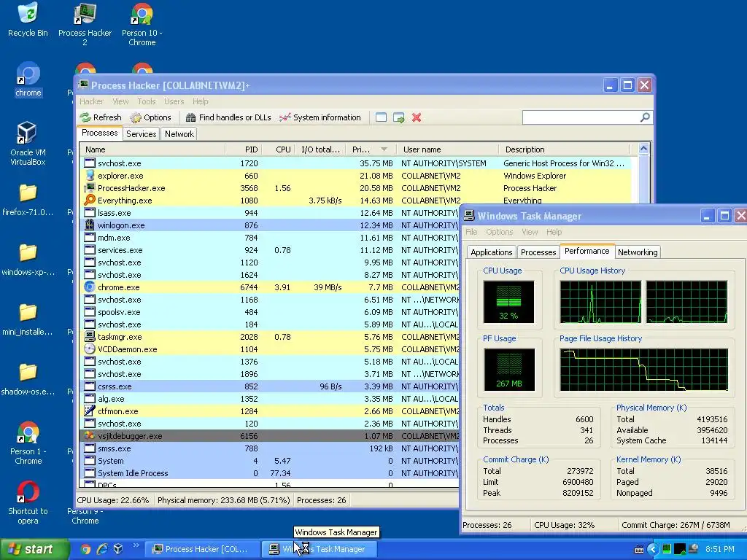The width and height of the screenshot is (747, 560).
Task: Select the spoolsv.exe row
Action: click(x=271, y=312)
